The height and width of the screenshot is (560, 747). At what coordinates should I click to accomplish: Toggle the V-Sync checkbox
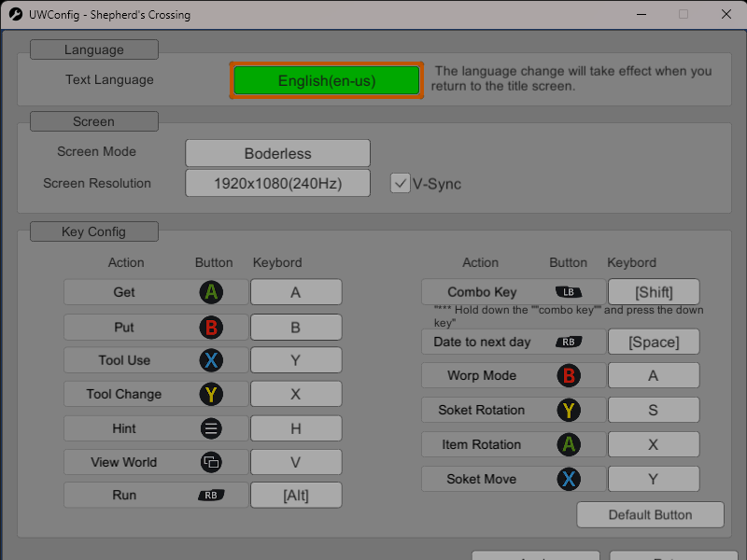[401, 184]
